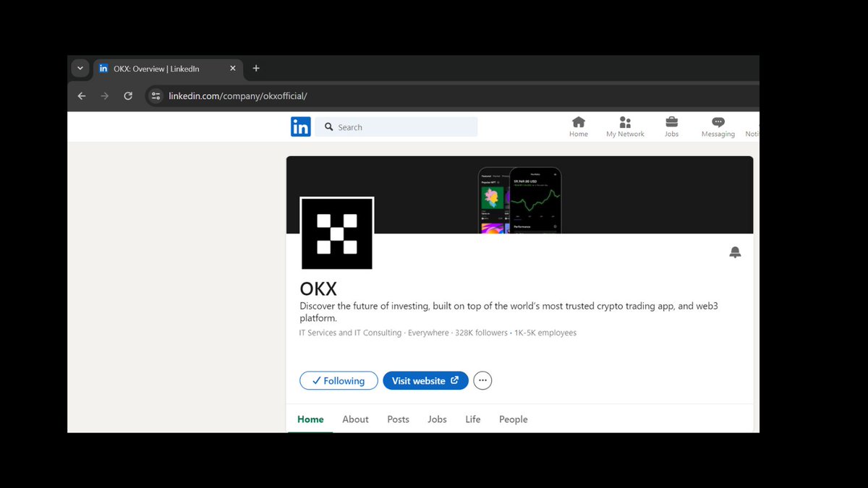868x488 pixels.
Task: Open a new browser tab with plus
Action: 256,69
